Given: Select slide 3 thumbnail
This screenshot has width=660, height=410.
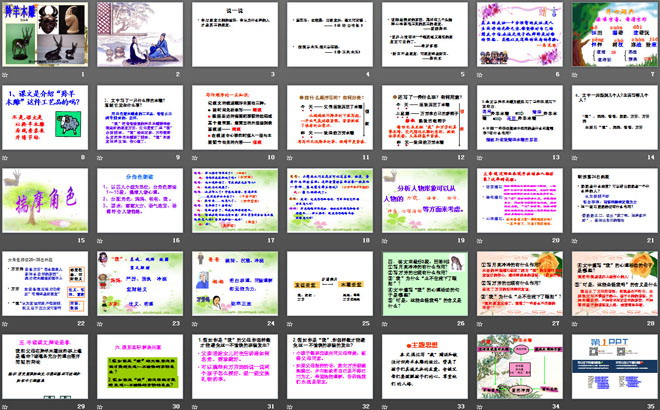Looking at the screenshot, I should 235,34.
